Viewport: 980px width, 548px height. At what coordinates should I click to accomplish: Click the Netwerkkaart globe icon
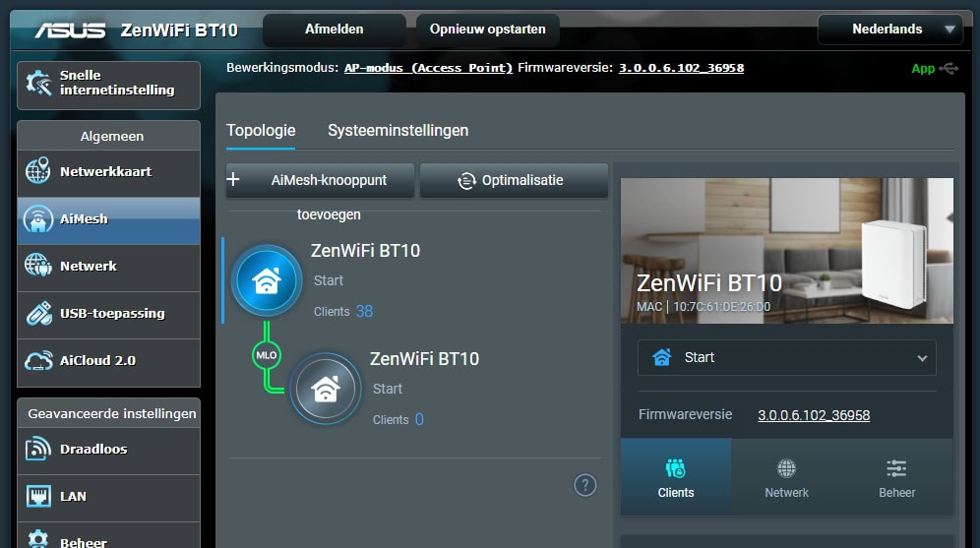click(38, 171)
